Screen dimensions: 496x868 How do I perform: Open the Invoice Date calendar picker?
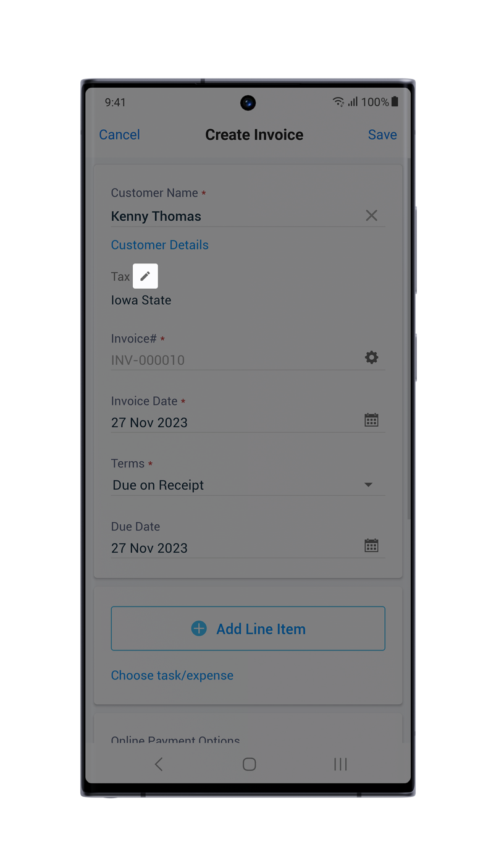click(x=371, y=420)
